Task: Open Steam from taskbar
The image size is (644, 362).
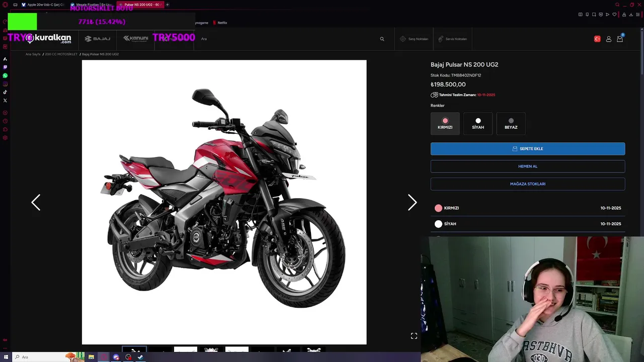Action: tap(140, 357)
